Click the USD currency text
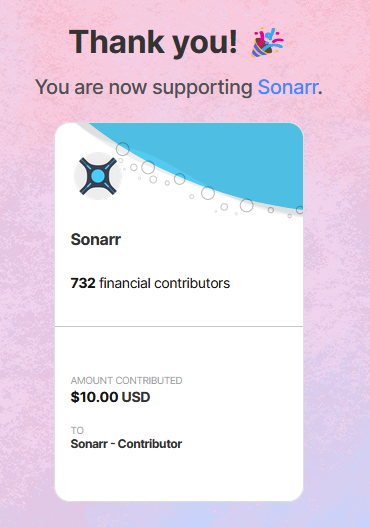 (136, 397)
